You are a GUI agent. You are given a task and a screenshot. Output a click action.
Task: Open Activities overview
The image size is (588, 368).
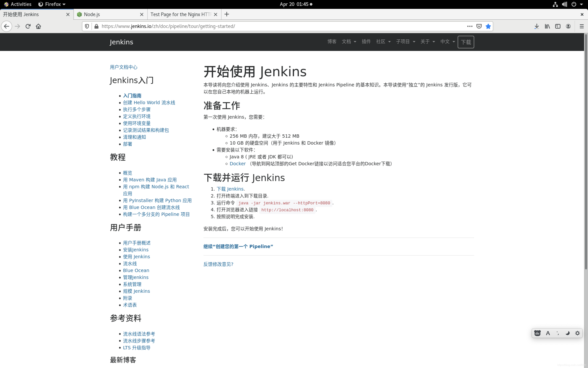click(18, 4)
